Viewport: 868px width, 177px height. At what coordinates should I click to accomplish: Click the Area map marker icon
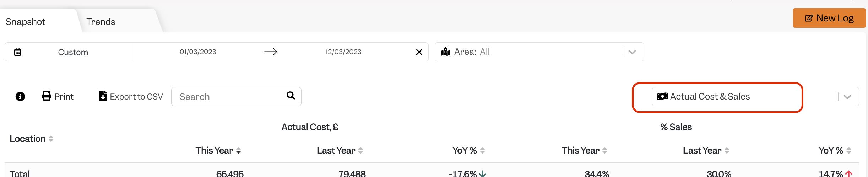[446, 52]
